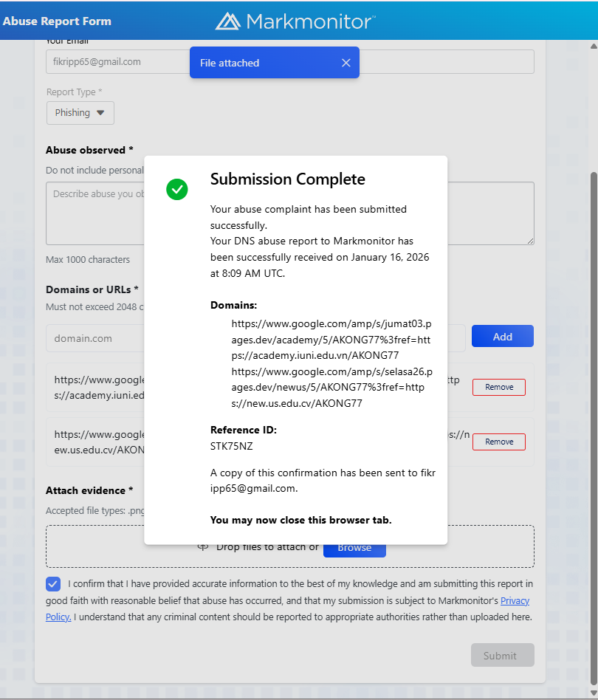Click the green success checkmark icon
This screenshot has height=700, width=598.
click(177, 189)
